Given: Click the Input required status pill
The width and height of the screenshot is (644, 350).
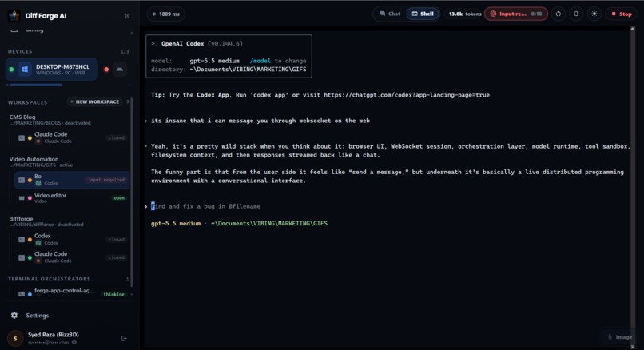Looking at the screenshot, I should (516, 14).
